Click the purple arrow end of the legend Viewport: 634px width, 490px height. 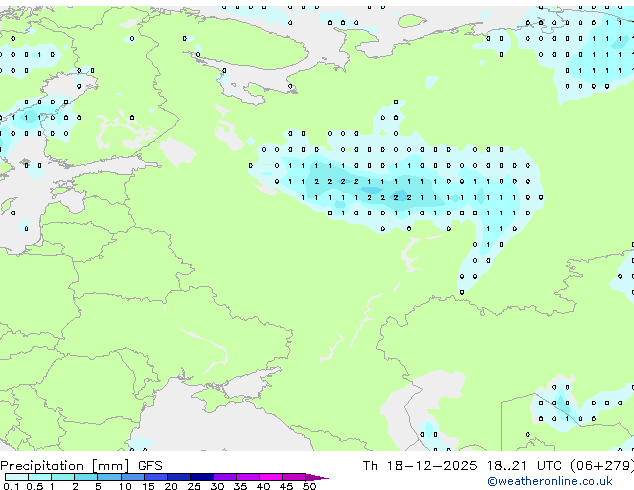[317, 477]
